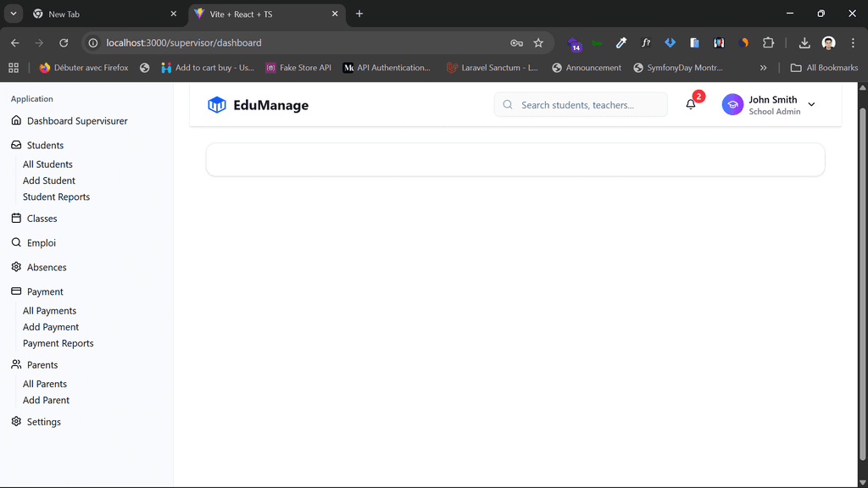Open password manager key icon
This screenshot has width=868, height=488.
[x=516, y=42]
